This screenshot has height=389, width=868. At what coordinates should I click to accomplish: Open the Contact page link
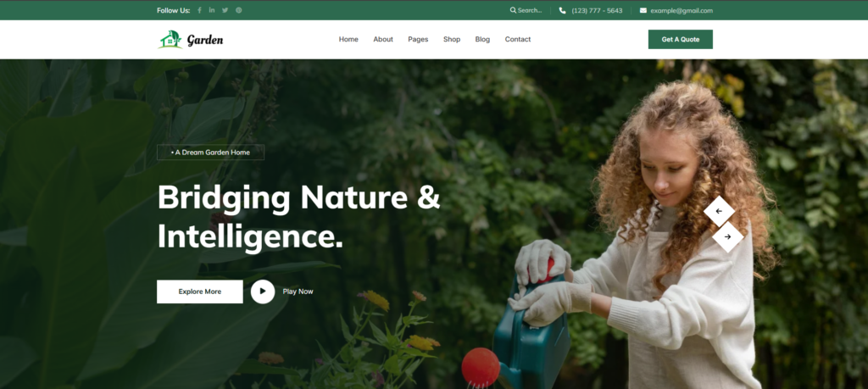click(518, 39)
